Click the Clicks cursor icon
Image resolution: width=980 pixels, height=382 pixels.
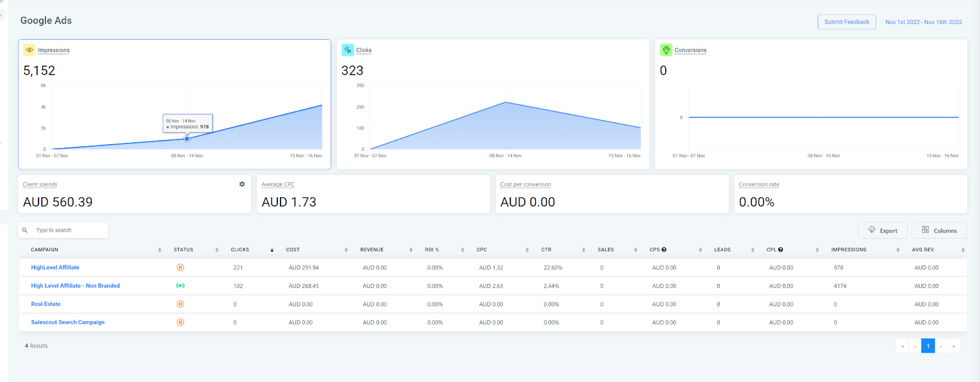348,50
